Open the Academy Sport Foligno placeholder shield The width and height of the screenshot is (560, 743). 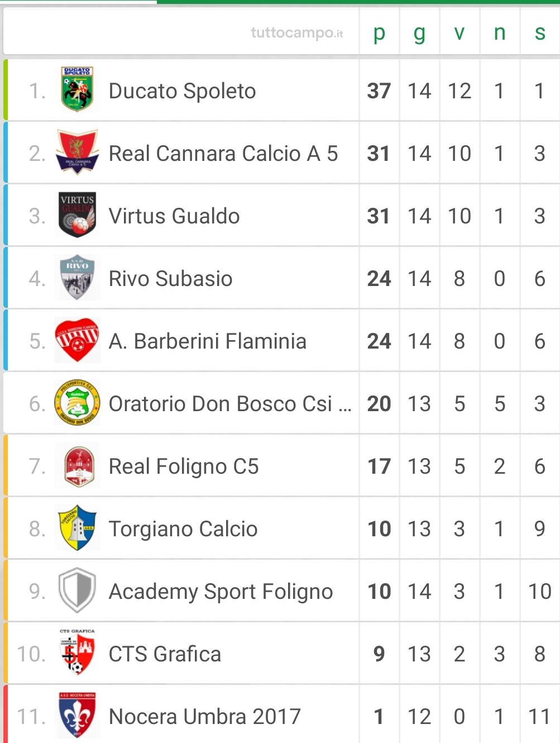(x=77, y=590)
